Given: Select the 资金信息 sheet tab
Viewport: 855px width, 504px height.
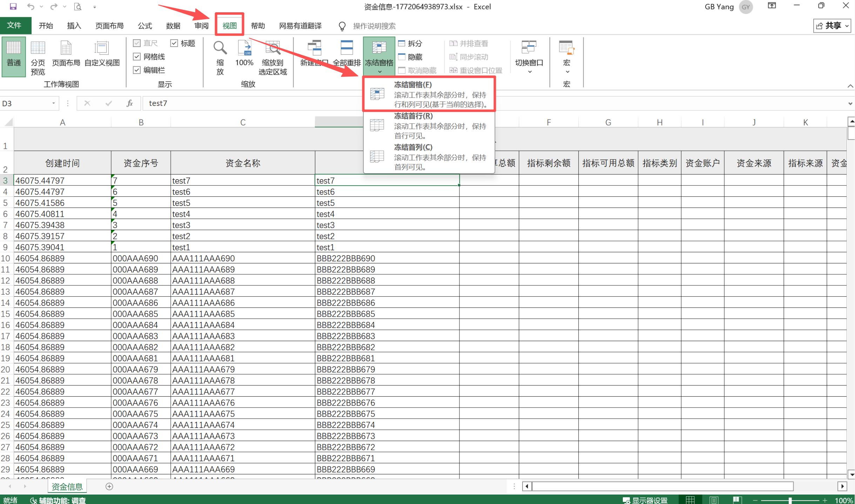Looking at the screenshot, I should pyautogui.click(x=67, y=486).
